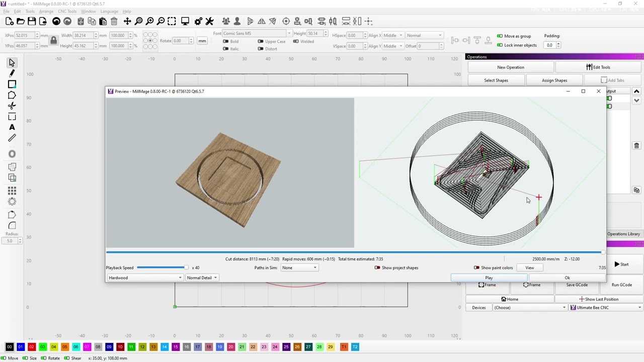Open the Ultimate Bee CNC machine dropdown
This screenshot has width=644, height=362.
point(606,308)
